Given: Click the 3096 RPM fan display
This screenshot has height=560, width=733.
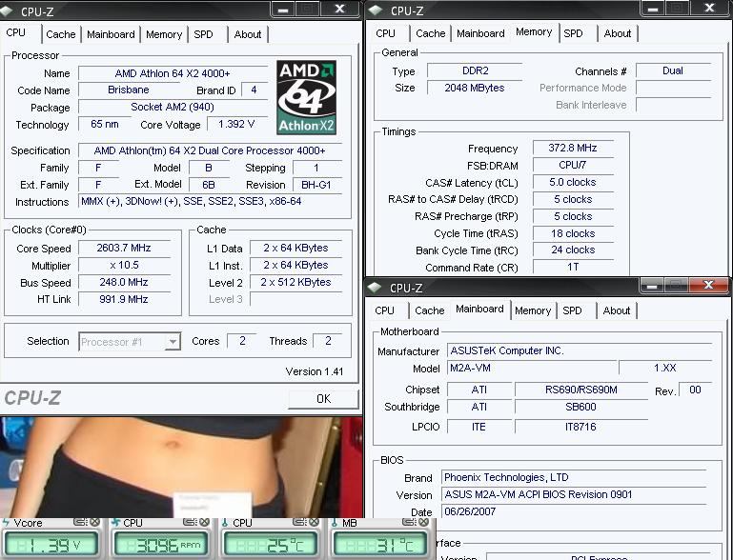Looking at the screenshot, I should (x=161, y=544).
